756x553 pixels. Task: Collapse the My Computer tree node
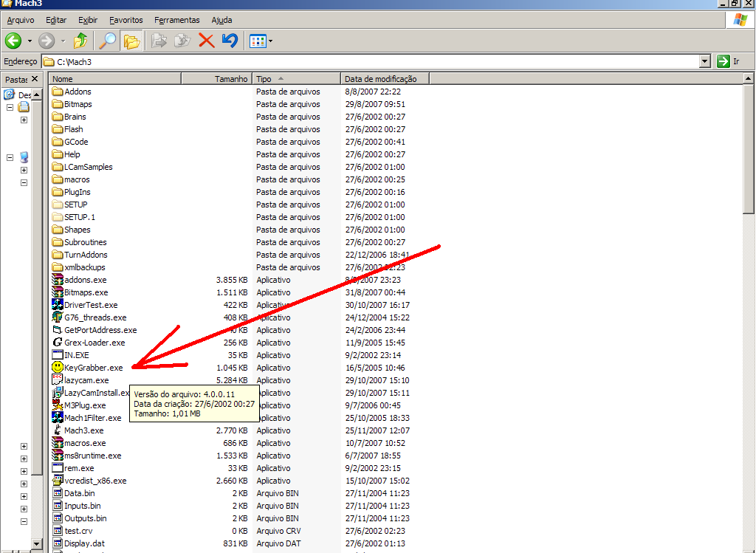(x=10, y=157)
